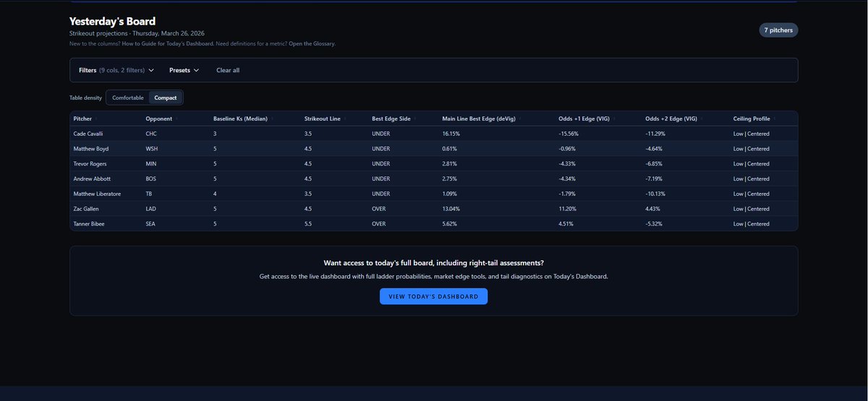Open the Presets dropdown
The height and width of the screenshot is (401, 868).
184,70
